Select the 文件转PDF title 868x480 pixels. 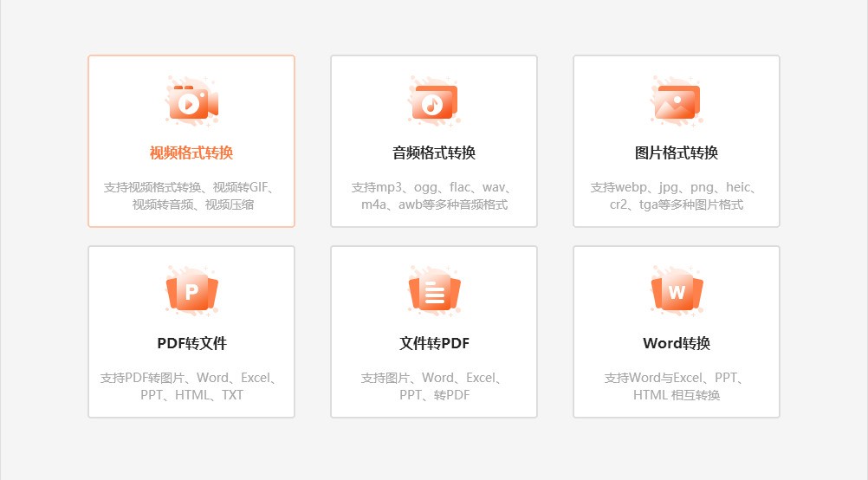point(434,343)
